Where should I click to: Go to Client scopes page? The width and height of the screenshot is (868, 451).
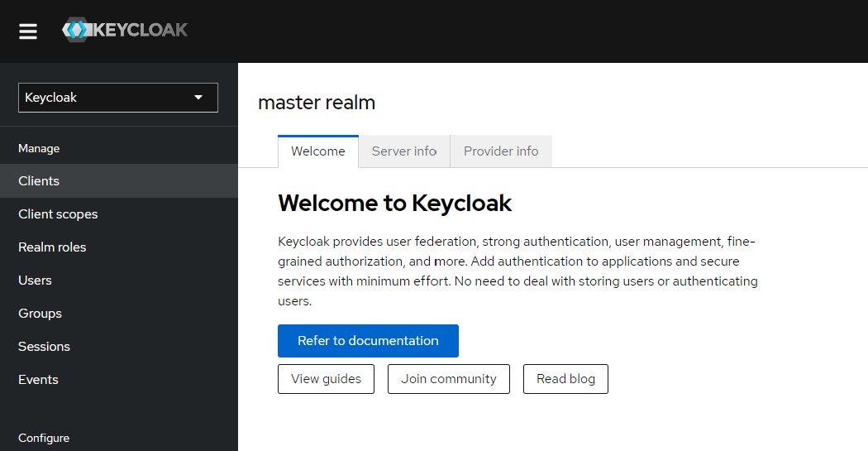[x=58, y=214]
